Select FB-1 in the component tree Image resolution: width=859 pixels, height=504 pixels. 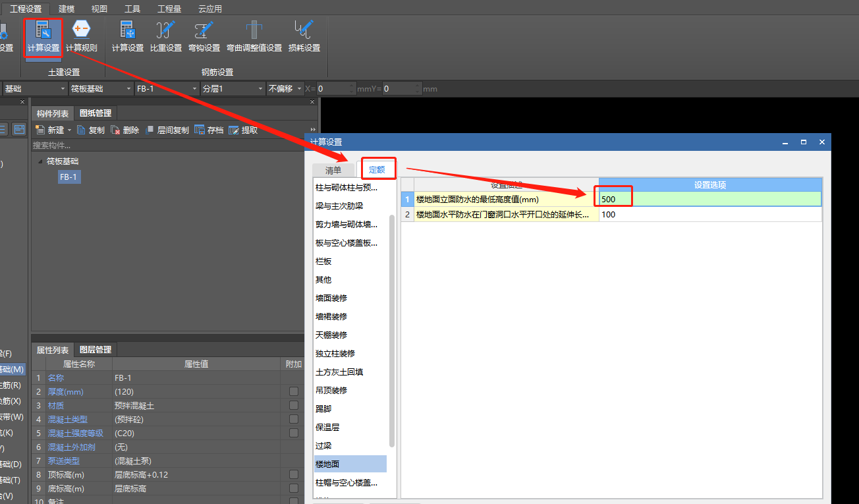69,177
